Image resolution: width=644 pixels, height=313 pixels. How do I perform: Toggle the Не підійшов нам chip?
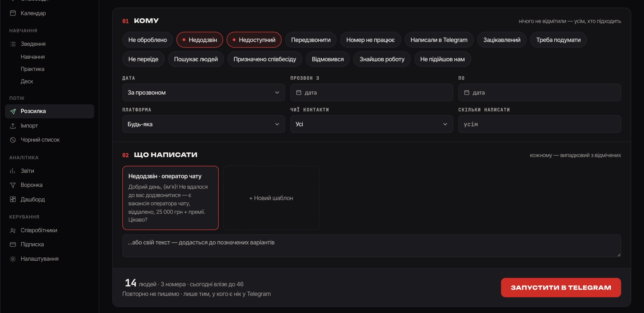[x=442, y=59]
